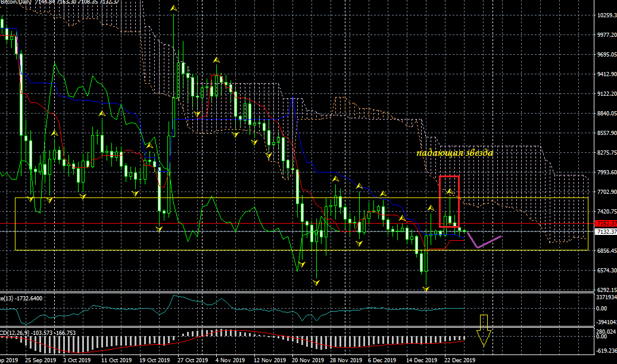Viewport: 617px width, 364px height.
Task: Click fractal down arrow below the lowest December candle
Action: [x=426, y=288]
